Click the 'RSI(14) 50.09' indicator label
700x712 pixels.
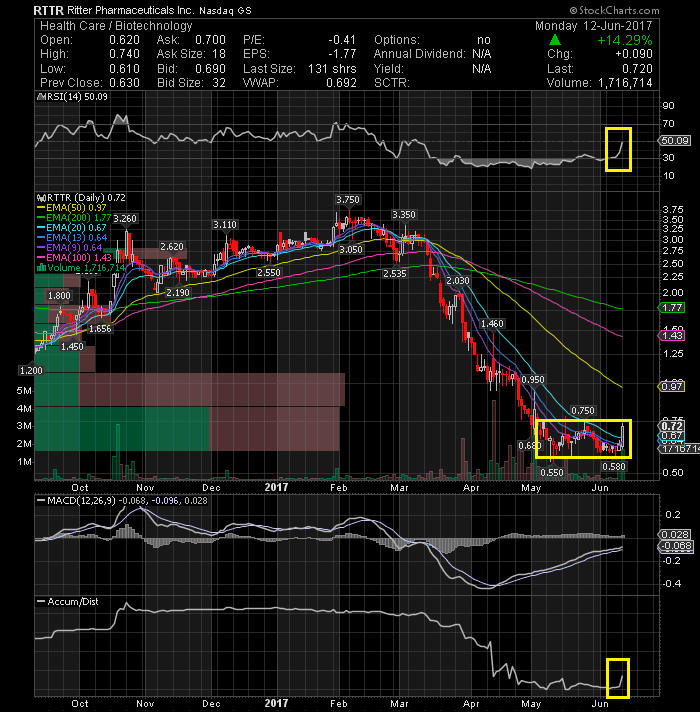tap(78, 97)
